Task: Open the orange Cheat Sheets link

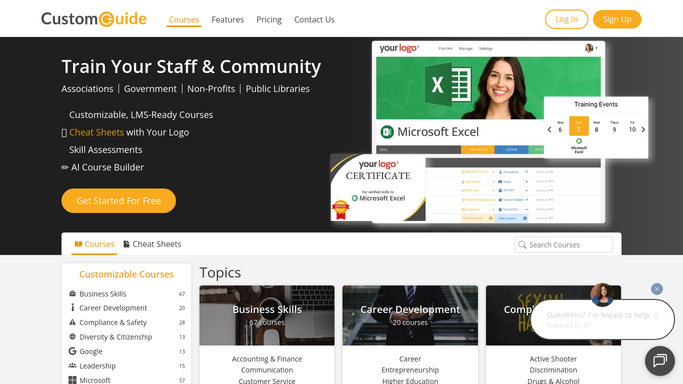Action: point(96,132)
